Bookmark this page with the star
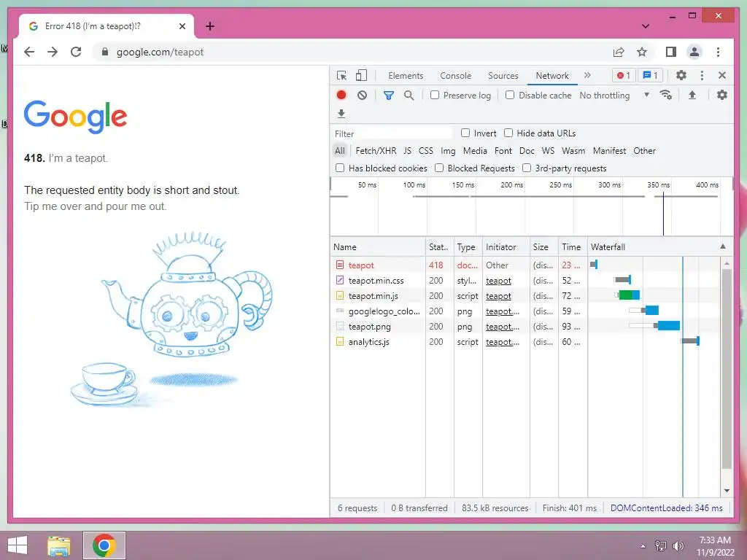 point(642,52)
